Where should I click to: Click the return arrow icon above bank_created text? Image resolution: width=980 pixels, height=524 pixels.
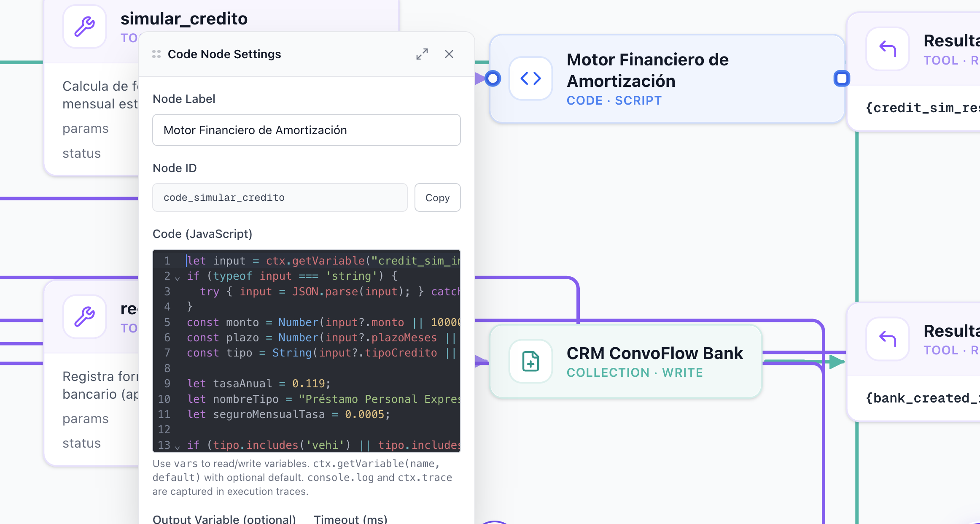coord(887,339)
